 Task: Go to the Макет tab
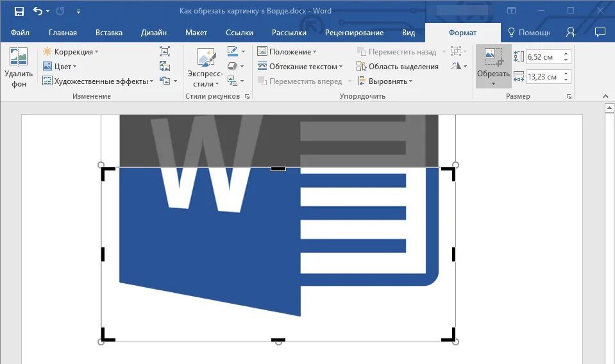pyautogui.click(x=196, y=33)
